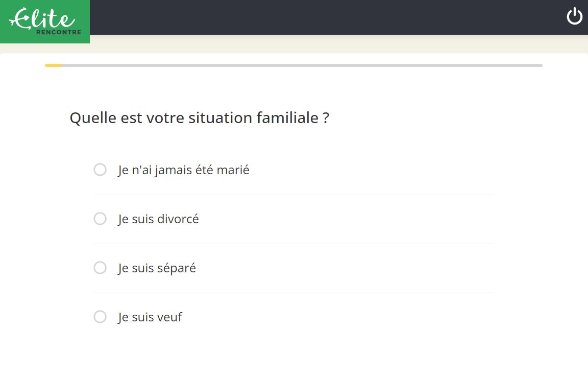Click the cursive 'Elite' script in the logo
This screenshot has width=588, height=375.
pos(42,18)
